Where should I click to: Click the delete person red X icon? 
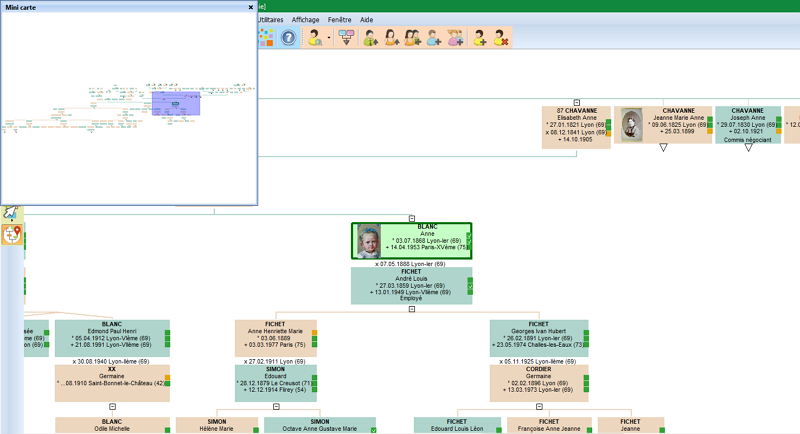point(501,38)
